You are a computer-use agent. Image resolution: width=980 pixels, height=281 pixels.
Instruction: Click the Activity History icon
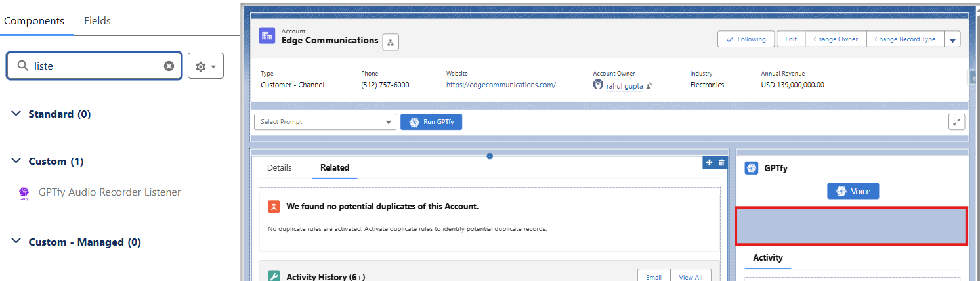click(274, 277)
